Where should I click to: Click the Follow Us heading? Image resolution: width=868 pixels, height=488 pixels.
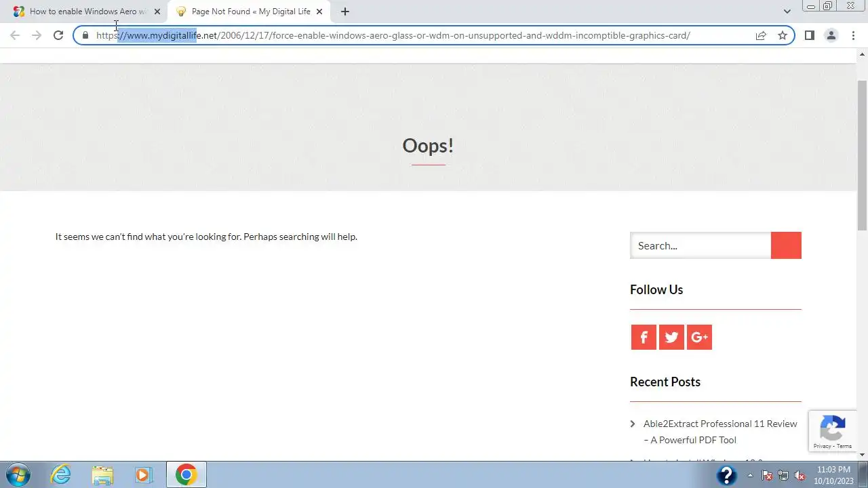click(x=656, y=289)
